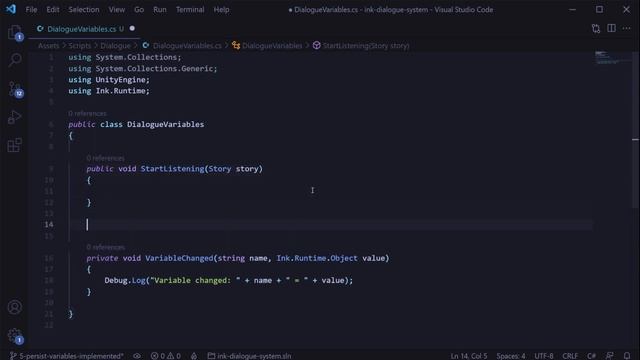This screenshot has height=360, width=640.
Task: Select the DialogueVariables.cs editor tab
Action: click(85, 29)
